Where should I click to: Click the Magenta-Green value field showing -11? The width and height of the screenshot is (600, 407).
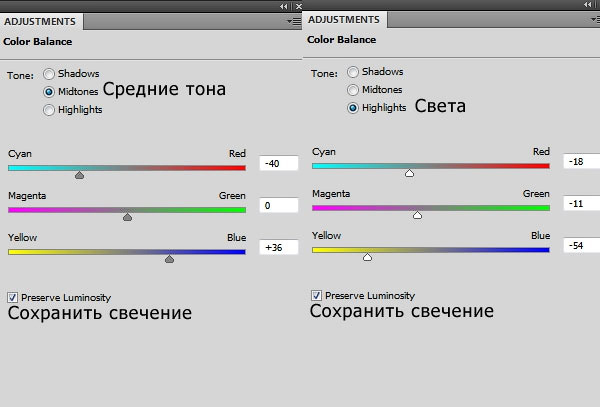coord(582,204)
